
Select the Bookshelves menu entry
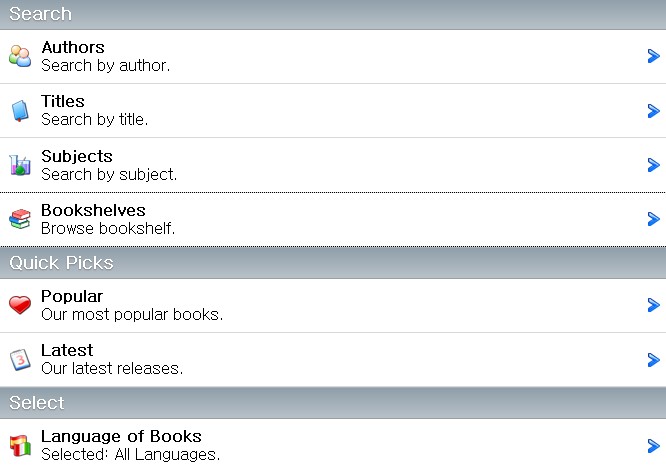[333, 220]
